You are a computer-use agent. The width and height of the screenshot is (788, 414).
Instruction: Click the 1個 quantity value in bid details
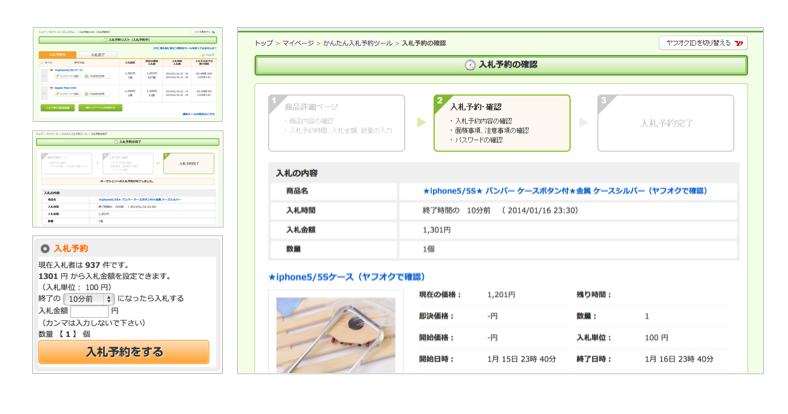point(429,249)
